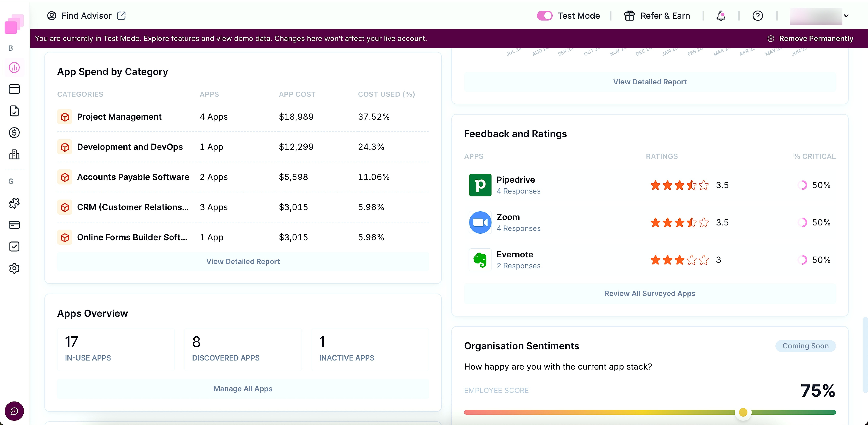The height and width of the screenshot is (425, 868).
Task: Expand the user account dropdown arrow
Action: pos(846,16)
